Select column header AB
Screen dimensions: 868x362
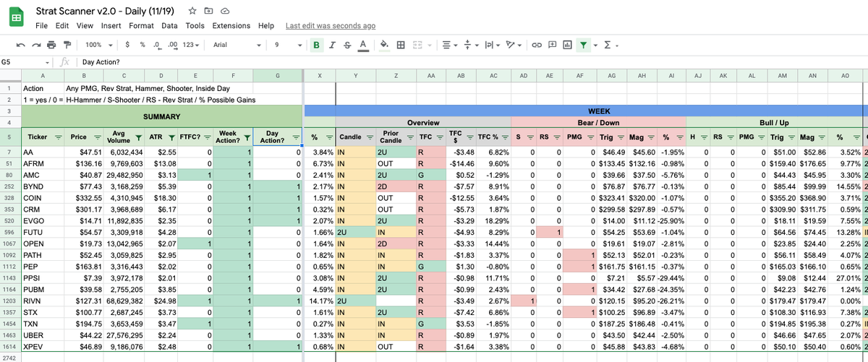tap(460, 75)
